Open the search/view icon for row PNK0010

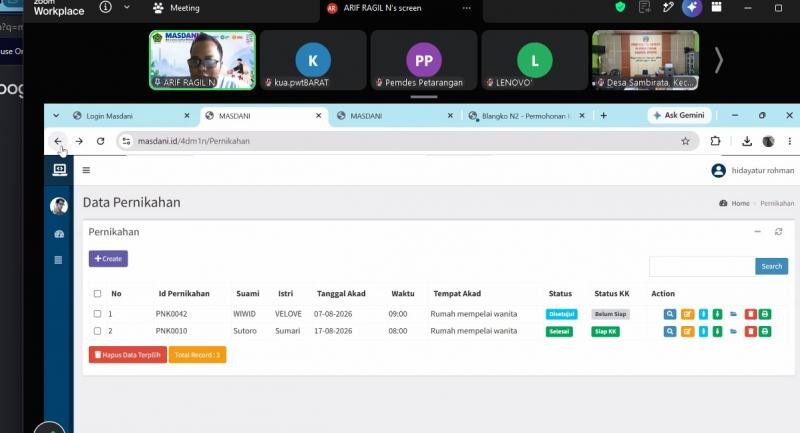click(x=669, y=332)
